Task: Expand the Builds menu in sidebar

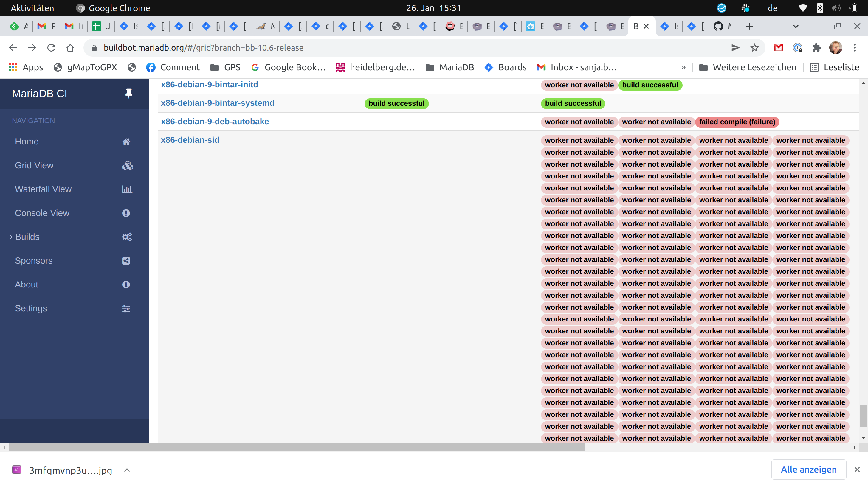Action: click(x=27, y=237)
